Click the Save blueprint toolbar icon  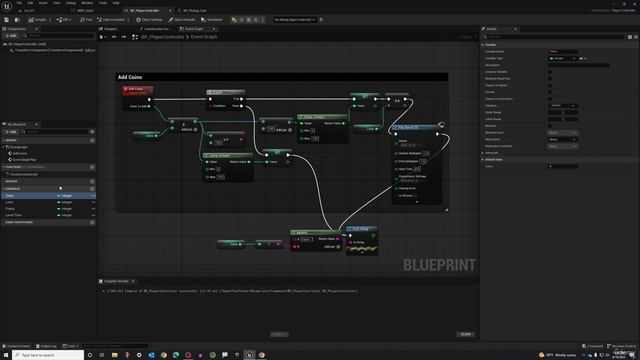[x=7, y=20]
